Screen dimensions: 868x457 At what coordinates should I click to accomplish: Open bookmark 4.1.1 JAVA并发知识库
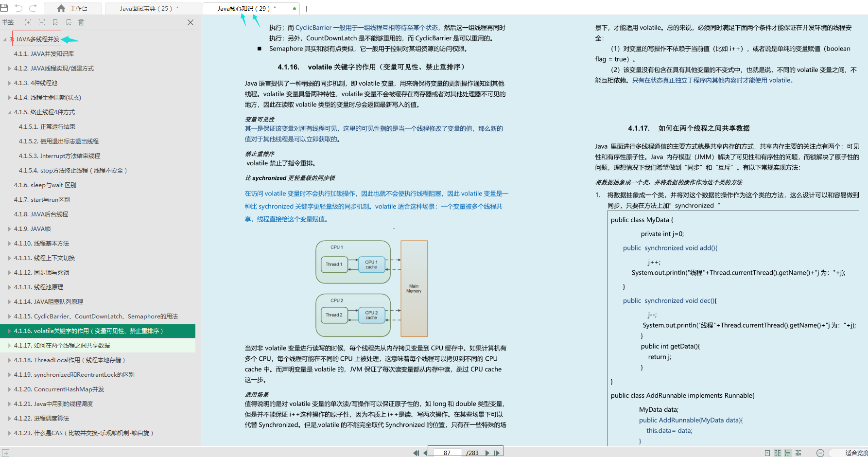[x=44, y=54]
